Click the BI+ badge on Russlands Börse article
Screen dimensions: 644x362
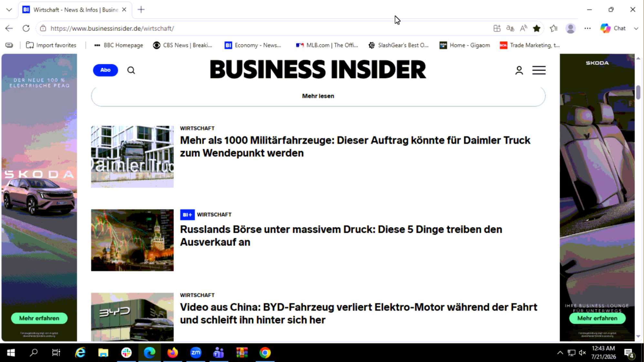(187, 215)
